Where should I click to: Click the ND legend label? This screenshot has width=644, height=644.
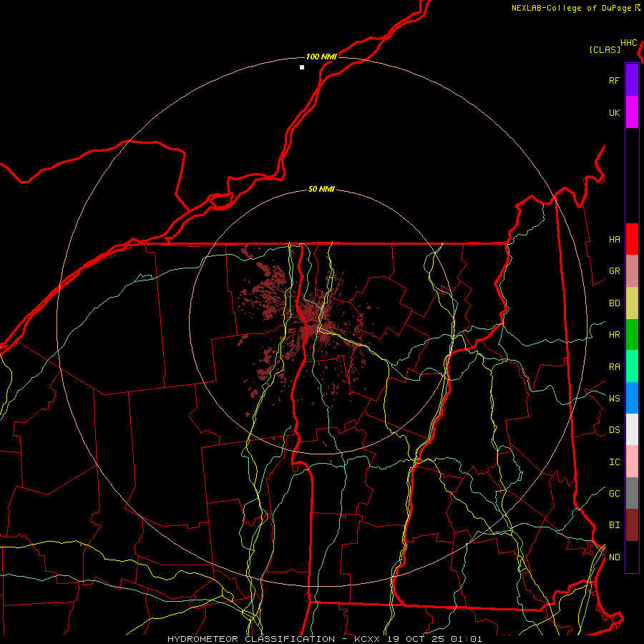(x=614, y=557)
